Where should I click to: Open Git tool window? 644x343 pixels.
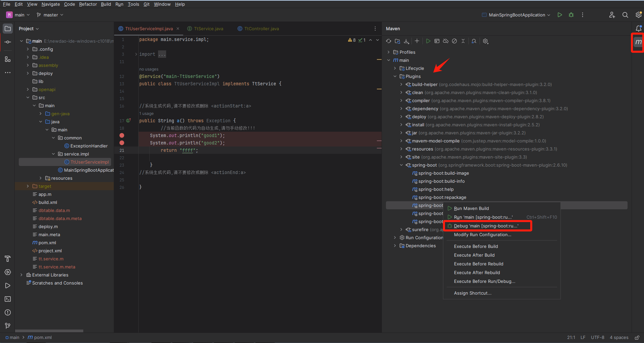pyautogui.click(x=8, y=326)
